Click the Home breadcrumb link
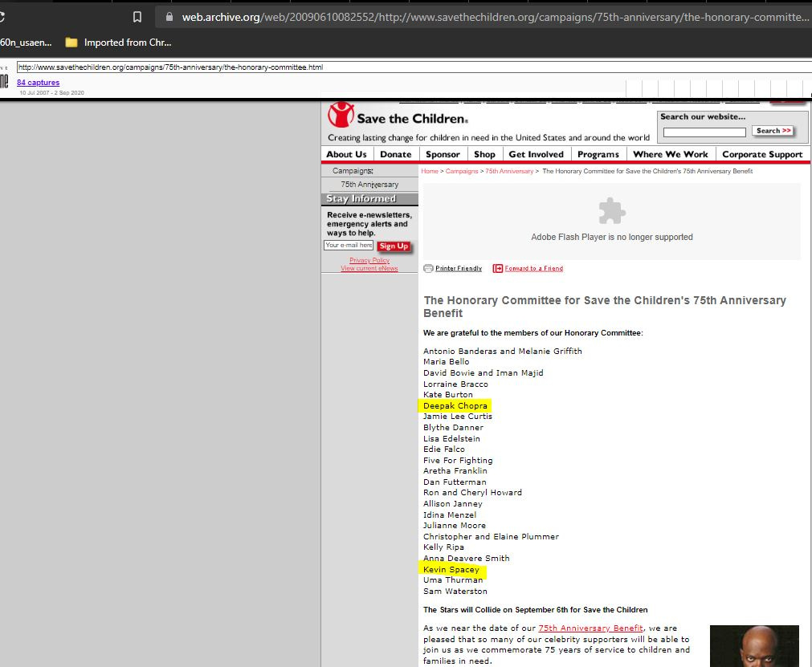812x667 pixels. pyautogui.click(x=430, y=171)
